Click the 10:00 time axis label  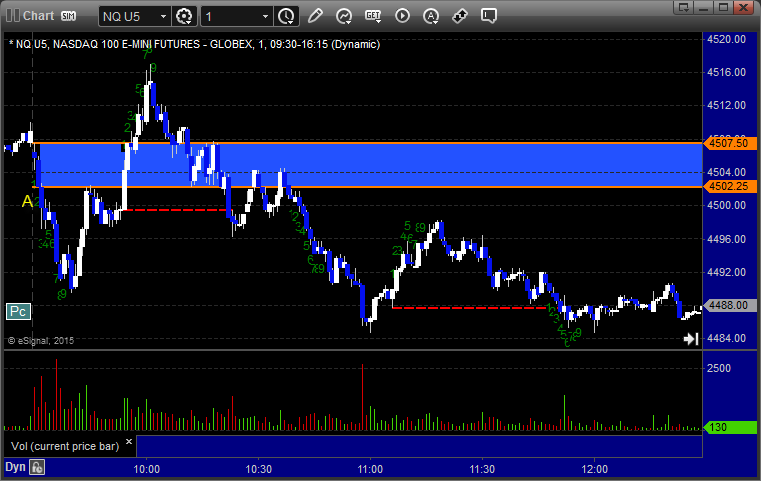coord(147,469)
